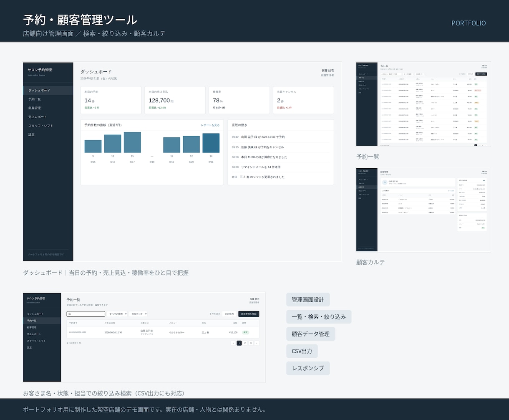
Task: Click the 8/20 bar in the chart
Action: 191,144
